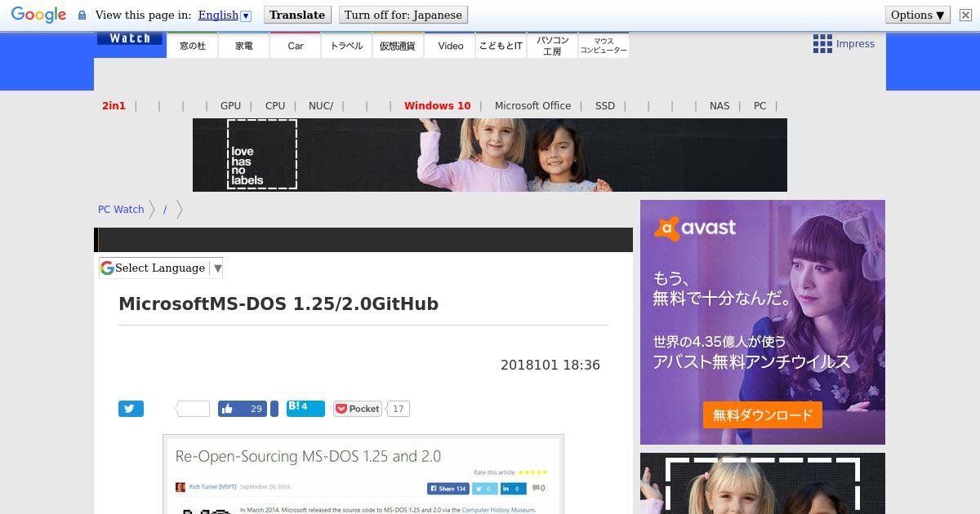Open the Car site tab
980x514 pixels.
296,46
